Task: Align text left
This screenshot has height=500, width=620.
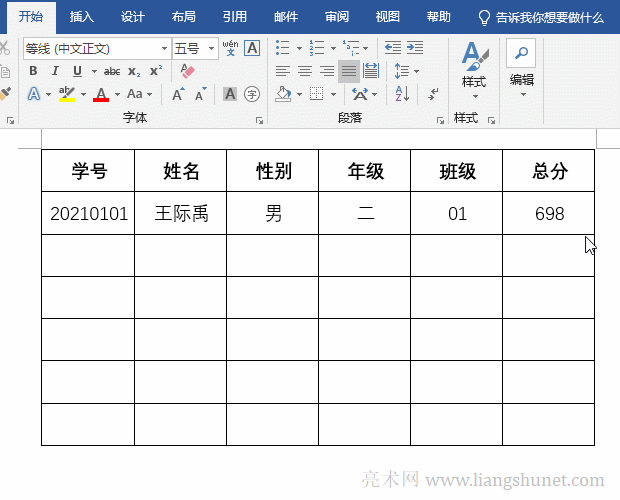Action: [x=283, y=71]
